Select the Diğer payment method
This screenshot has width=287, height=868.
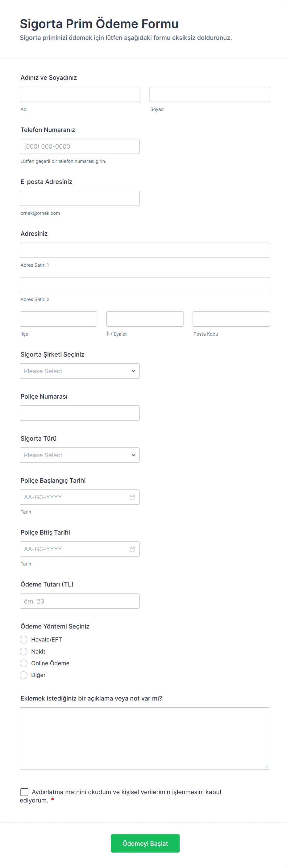tap(23, 675)
